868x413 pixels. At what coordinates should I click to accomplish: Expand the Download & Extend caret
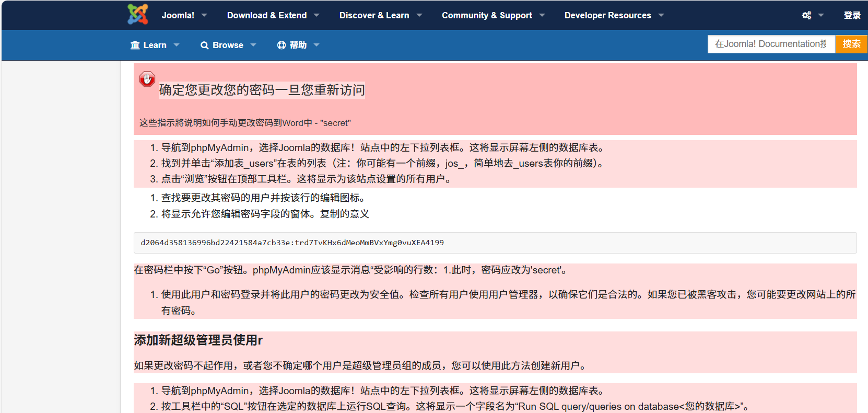[316, 15]
